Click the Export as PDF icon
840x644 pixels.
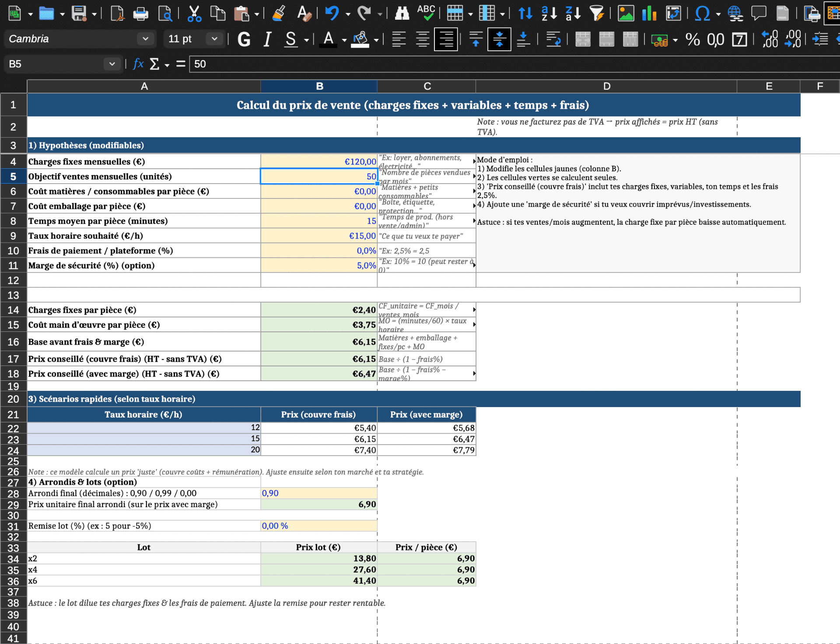pos(117,14)
